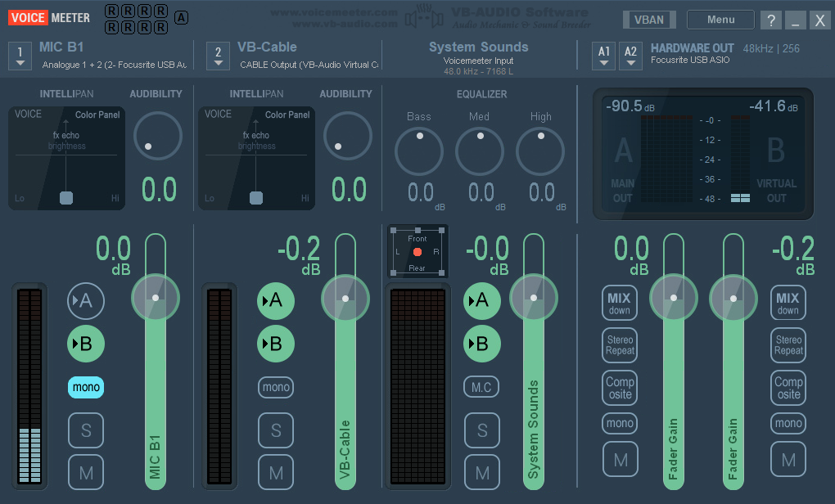
Task: Click the MIC B1 fader knob
Action: pos(156,298)
